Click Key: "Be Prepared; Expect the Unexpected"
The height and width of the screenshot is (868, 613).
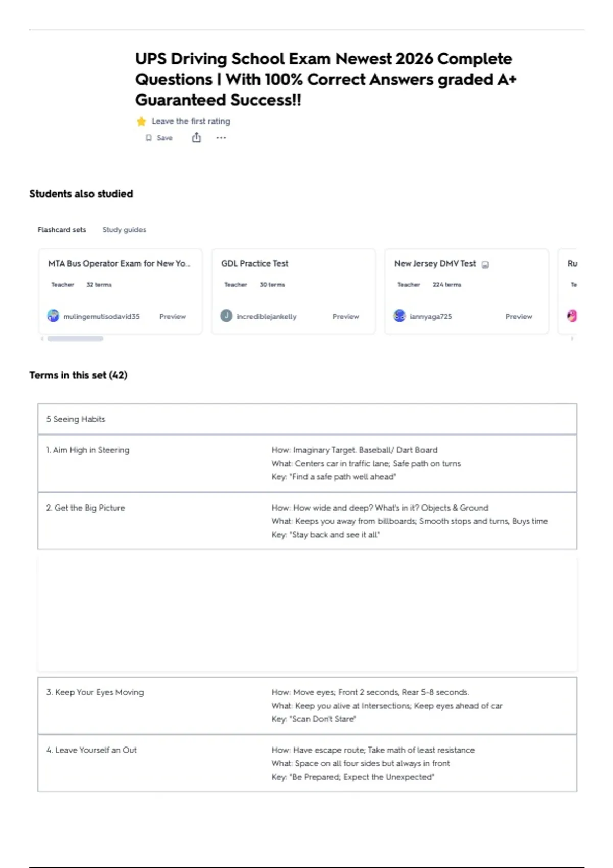(x=353, y=777)
